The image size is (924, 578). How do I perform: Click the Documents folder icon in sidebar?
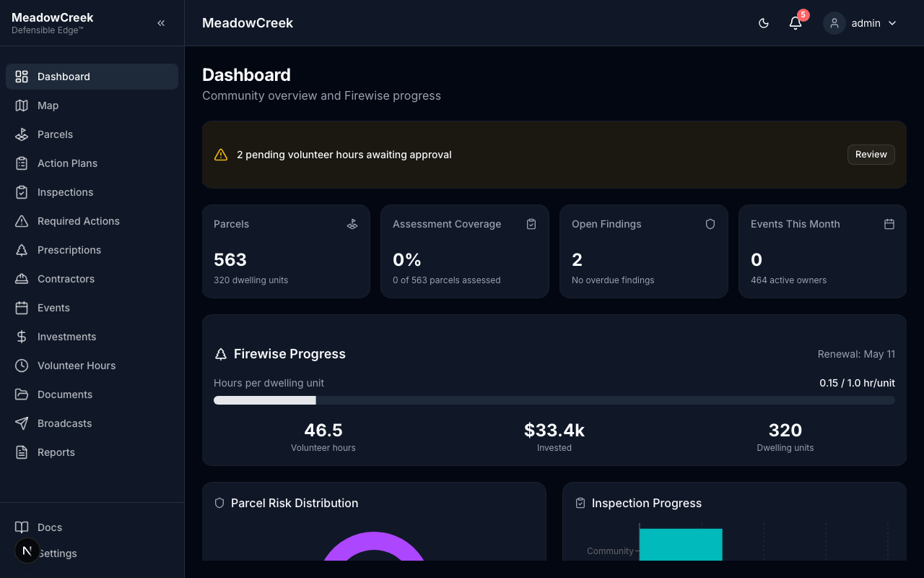22,394
